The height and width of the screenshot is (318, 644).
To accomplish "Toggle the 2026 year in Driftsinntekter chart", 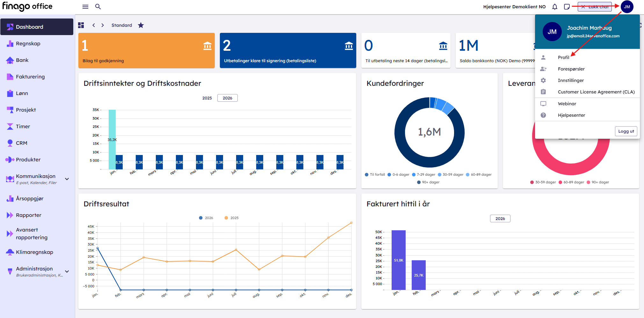I will [227, 98].
